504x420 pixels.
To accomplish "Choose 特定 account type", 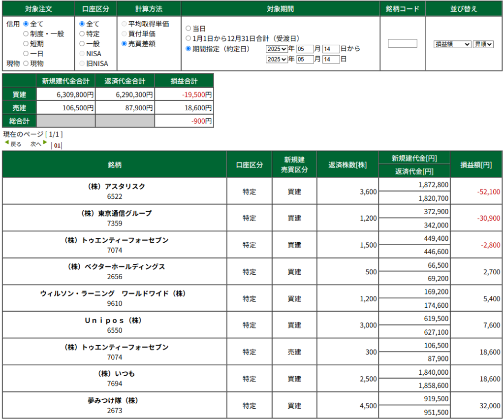I will (x=82, y=34).
